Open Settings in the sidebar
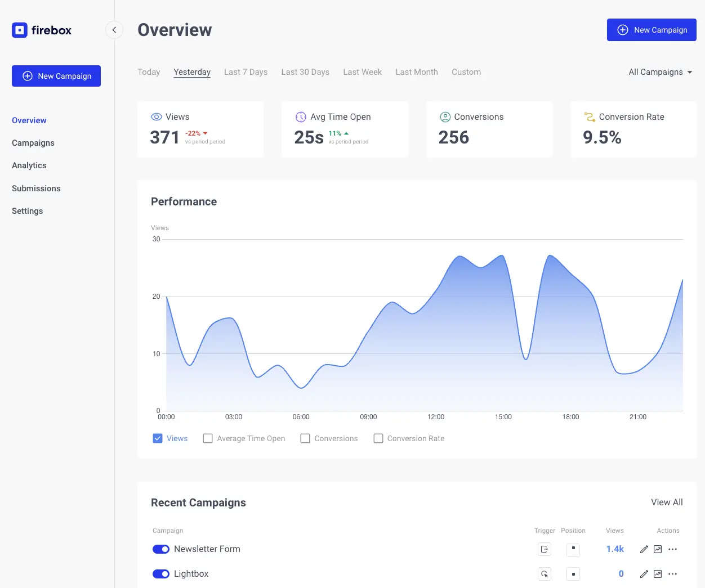Screen dimensions: 705x588 pos(28,211)
